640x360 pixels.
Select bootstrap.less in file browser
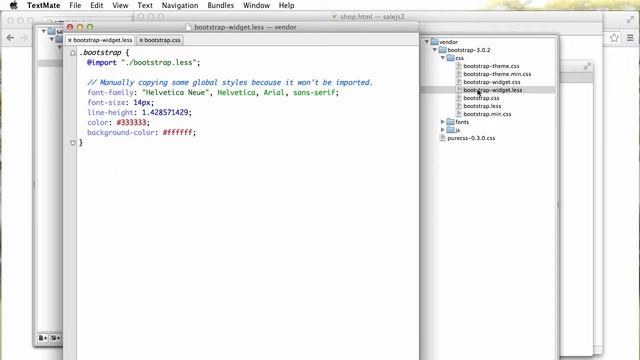point(482,106)
